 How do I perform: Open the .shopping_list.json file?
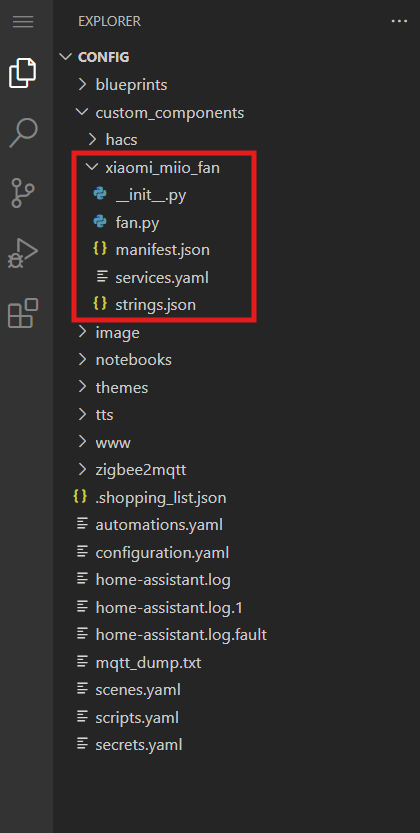(x=161, y=498)
